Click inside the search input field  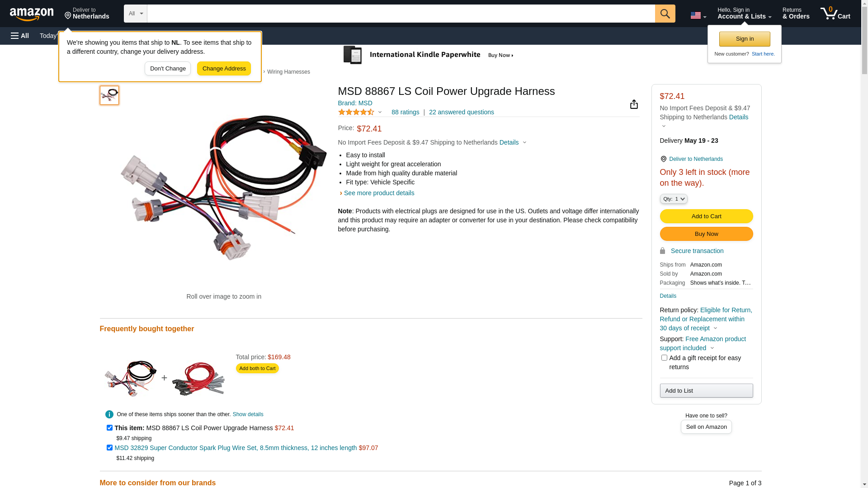click(x=401, y=14)
